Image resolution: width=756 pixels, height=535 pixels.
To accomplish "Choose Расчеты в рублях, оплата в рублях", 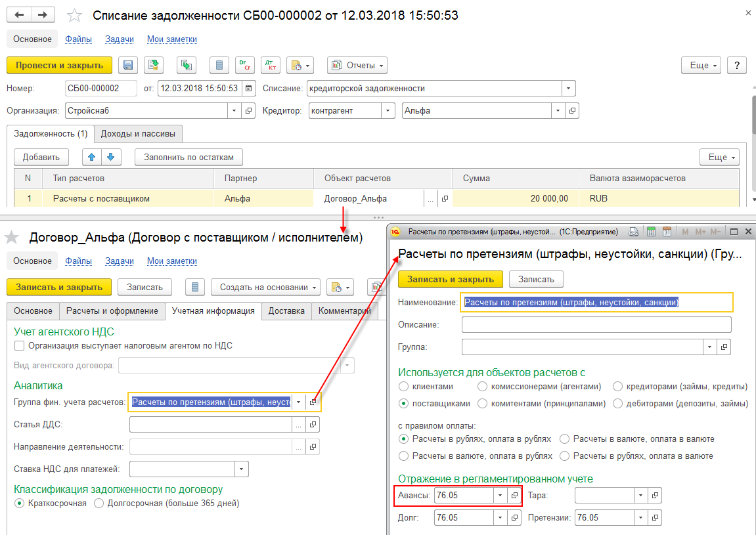I will pos(403,439).
